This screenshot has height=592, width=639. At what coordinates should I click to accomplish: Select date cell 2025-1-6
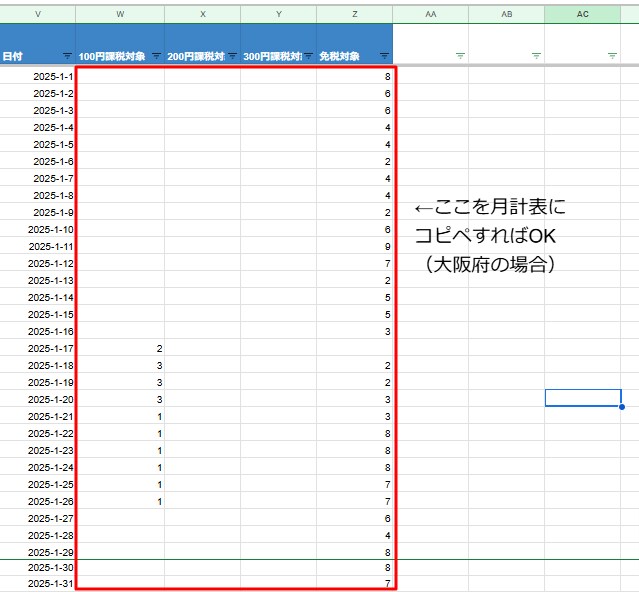pos(37,162)
